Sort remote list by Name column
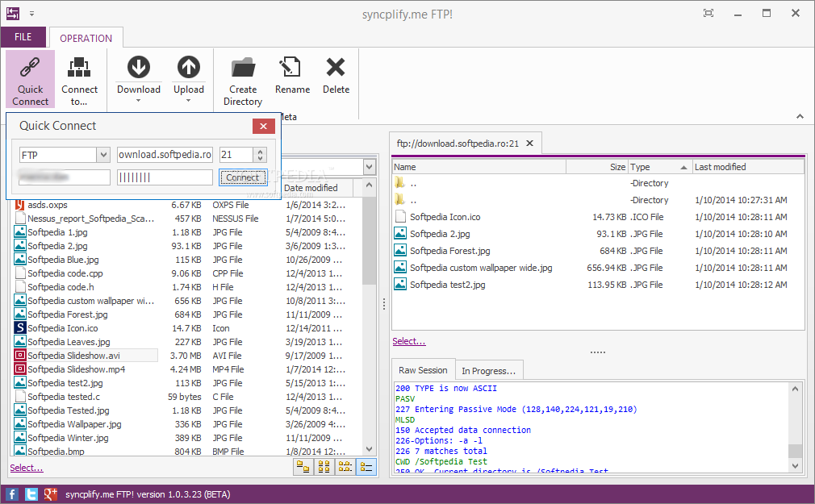The image size is (815, 504). 479,167
